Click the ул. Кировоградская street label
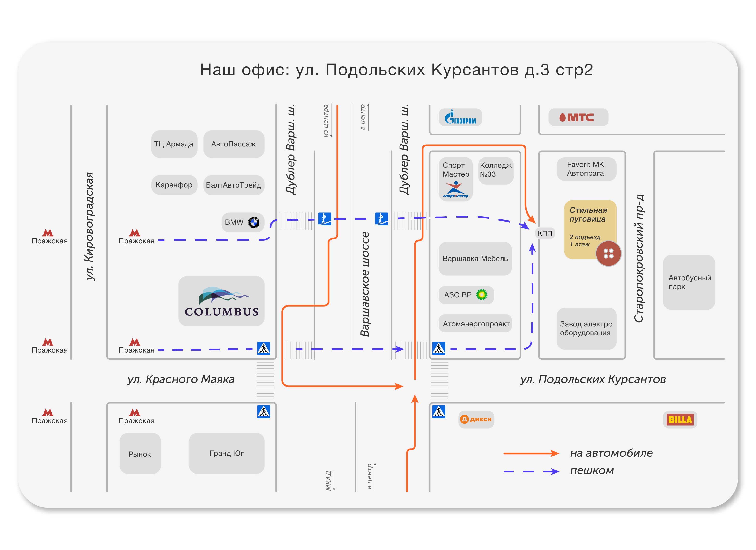Viewport: 756px width, 550px height. click(x=89, y=226)
